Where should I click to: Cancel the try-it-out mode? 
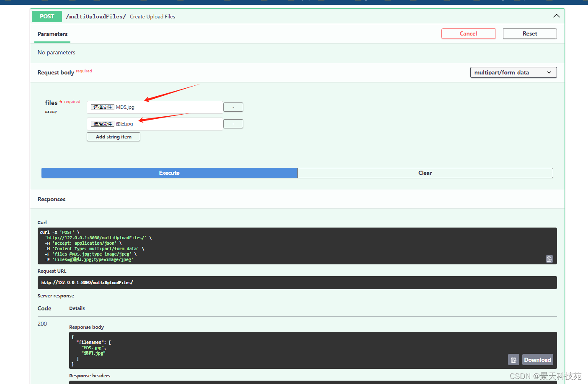468,33
